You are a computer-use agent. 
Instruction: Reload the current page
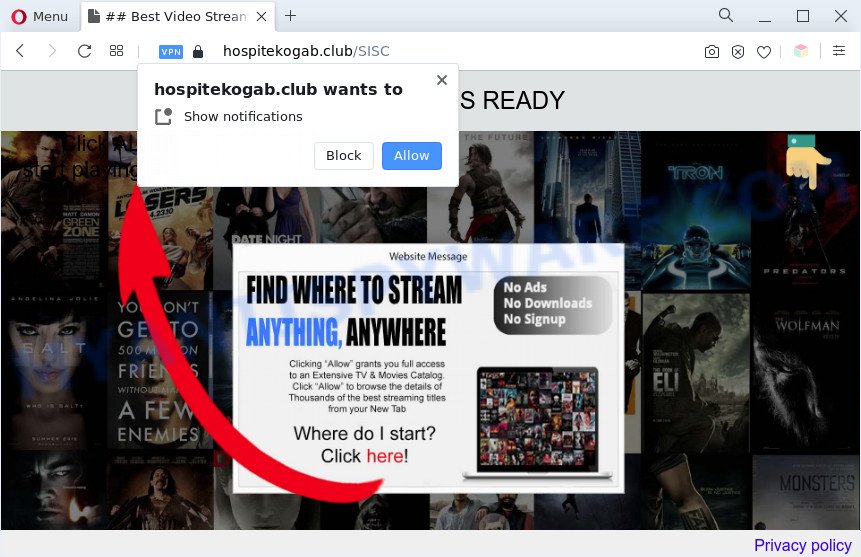pos(84,51)
